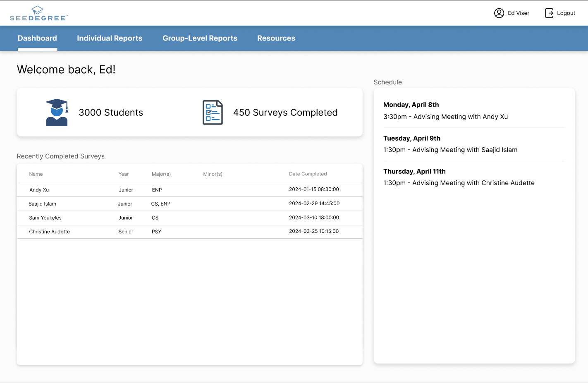
Task: Open the Dashboard tab
Action: coord(37,38)
